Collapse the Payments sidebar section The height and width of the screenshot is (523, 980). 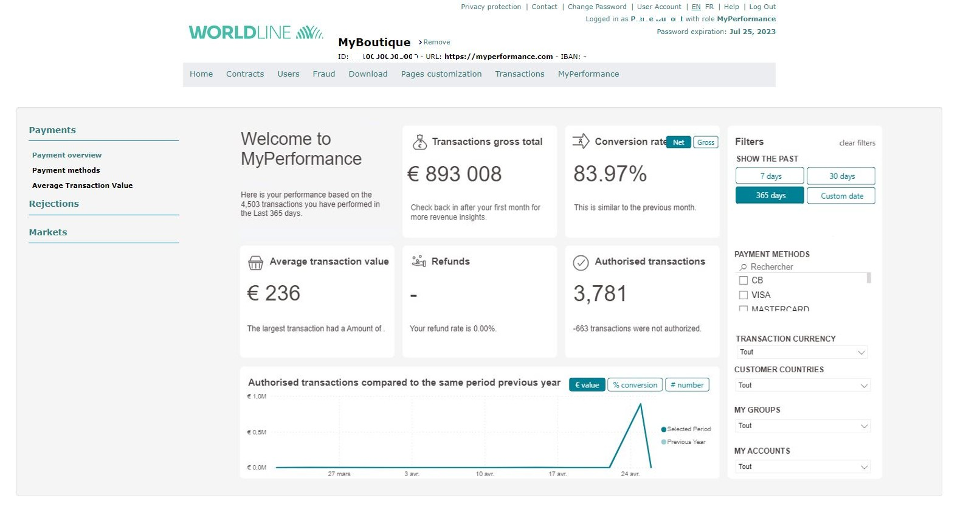click(52, 130)
